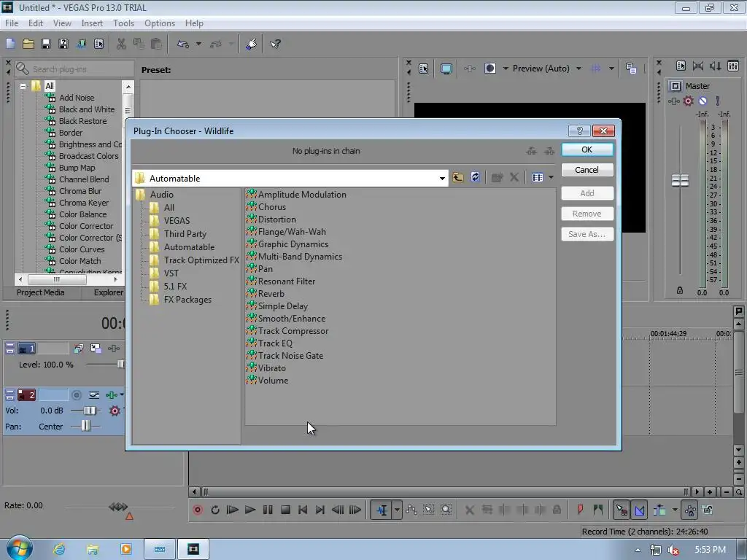Click the Play button in transport
Viewport: 747px width, 560px height.
click(x=250, y=510)
